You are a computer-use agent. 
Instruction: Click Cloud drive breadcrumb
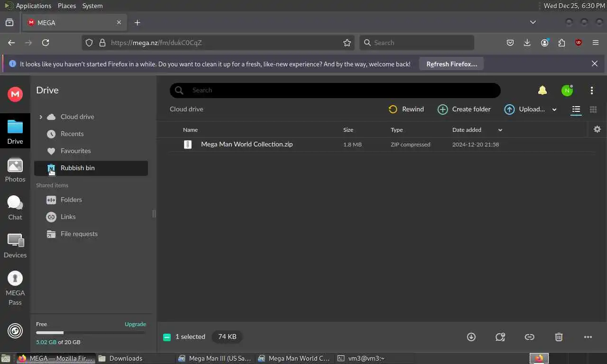click(x=186, y=109)
